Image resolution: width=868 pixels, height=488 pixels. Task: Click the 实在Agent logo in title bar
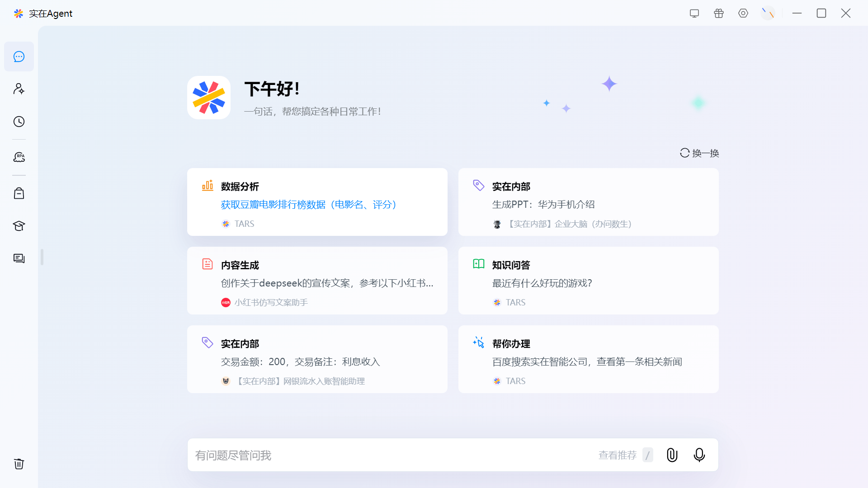tap(19, 14)
